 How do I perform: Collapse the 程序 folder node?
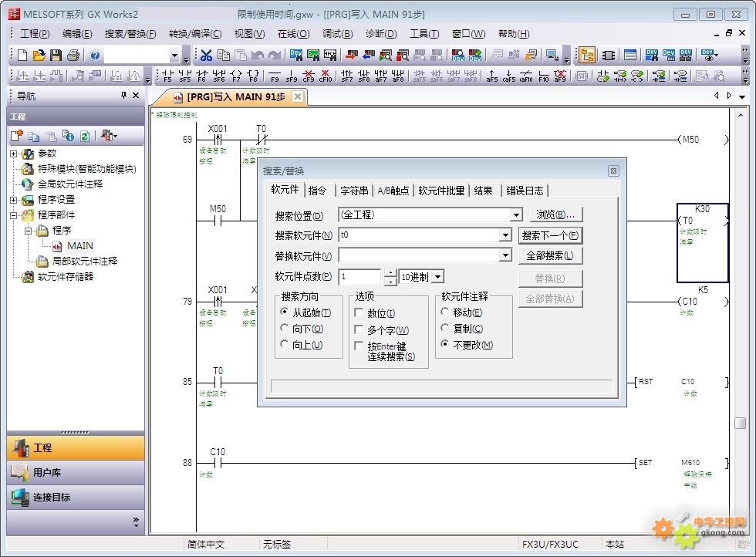[x=28, y=231]
